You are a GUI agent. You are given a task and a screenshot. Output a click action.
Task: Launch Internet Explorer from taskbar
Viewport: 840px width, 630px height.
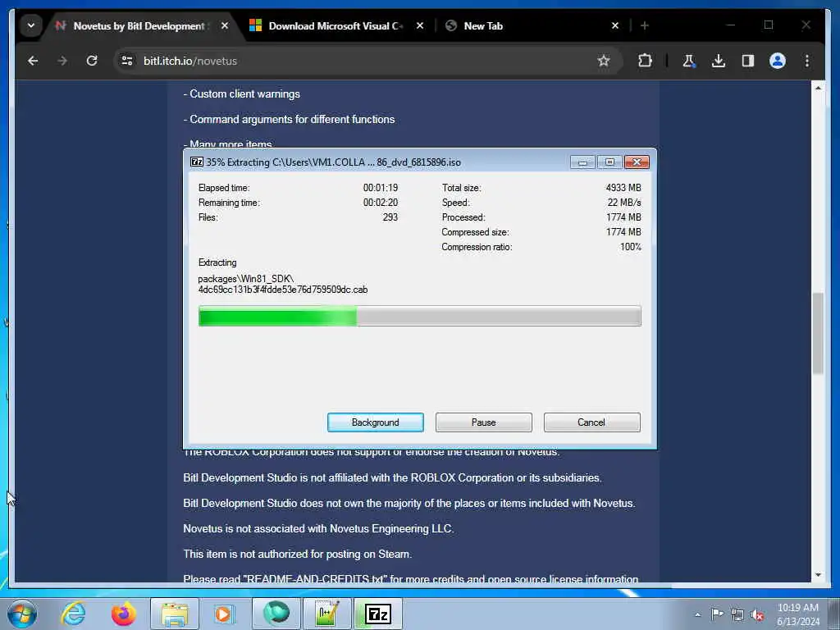(x=72, y=614)
